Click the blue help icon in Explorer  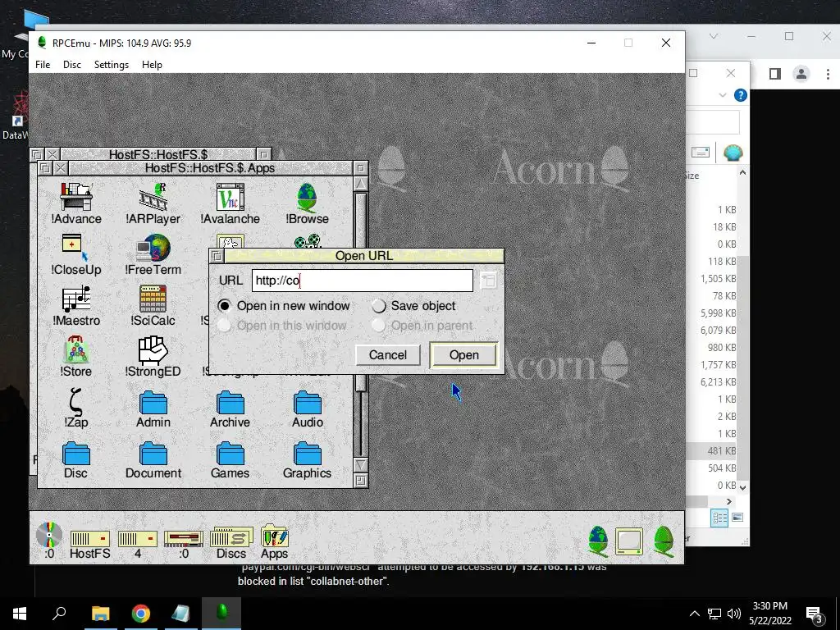[x=741, y=95]
